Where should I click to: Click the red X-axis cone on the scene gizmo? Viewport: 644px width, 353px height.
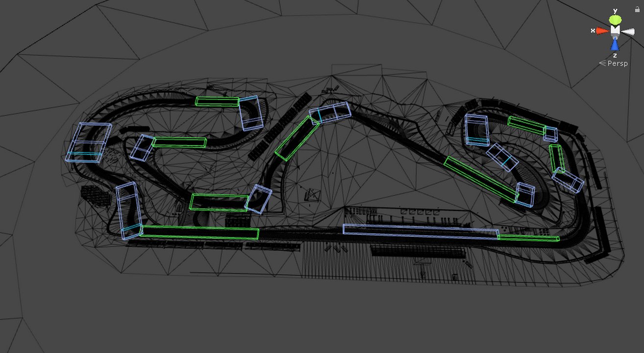[602, 30]
